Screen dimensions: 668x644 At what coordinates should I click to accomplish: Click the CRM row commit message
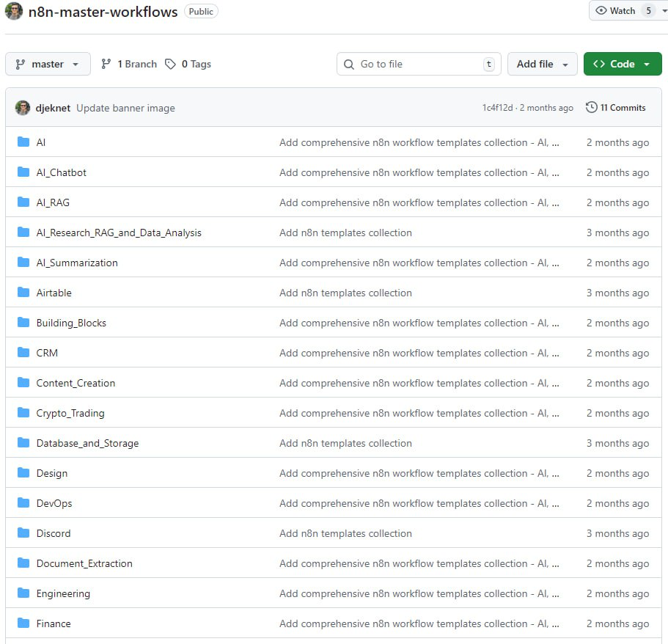(419, 353)
